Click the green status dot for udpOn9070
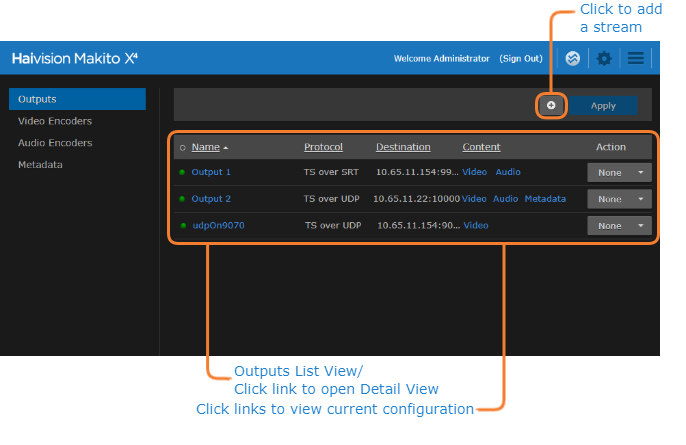This screenshot has height=445, width=686. (x=182, y=226)
